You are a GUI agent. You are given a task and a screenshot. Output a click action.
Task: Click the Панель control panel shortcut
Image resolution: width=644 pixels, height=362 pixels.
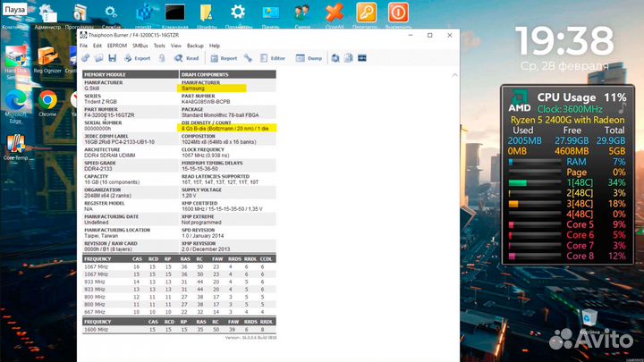coord(270,16)
